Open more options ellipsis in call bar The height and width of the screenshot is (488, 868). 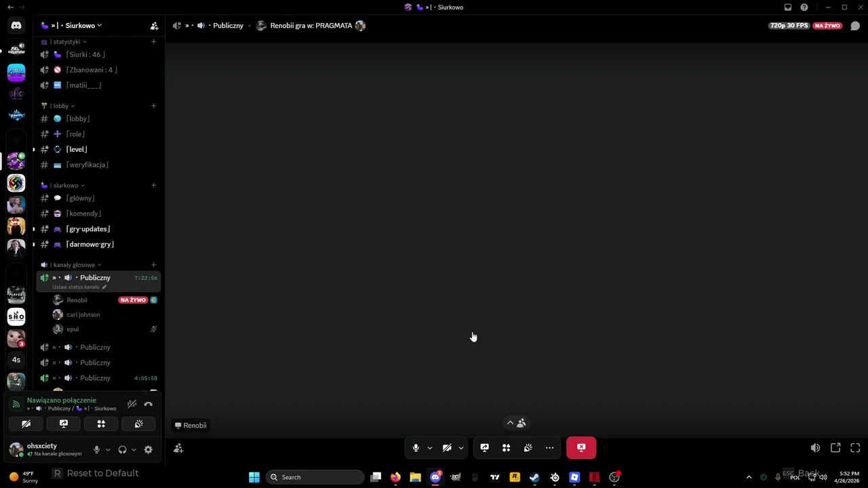tap(549, 448)
